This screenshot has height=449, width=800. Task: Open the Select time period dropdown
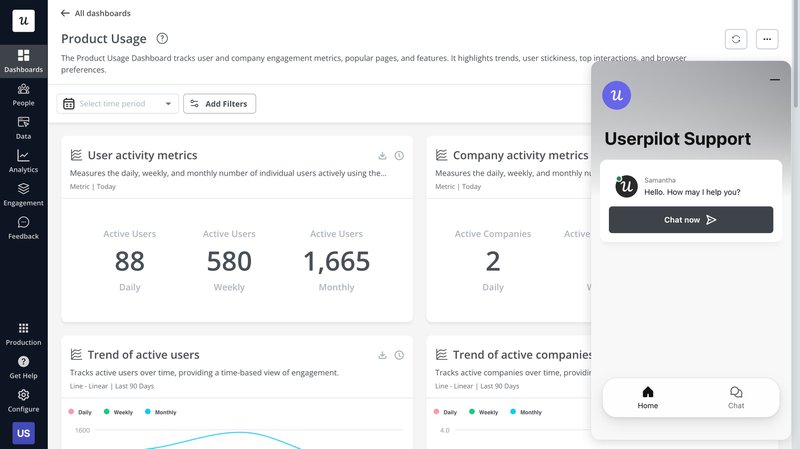(x=117, y=104)
